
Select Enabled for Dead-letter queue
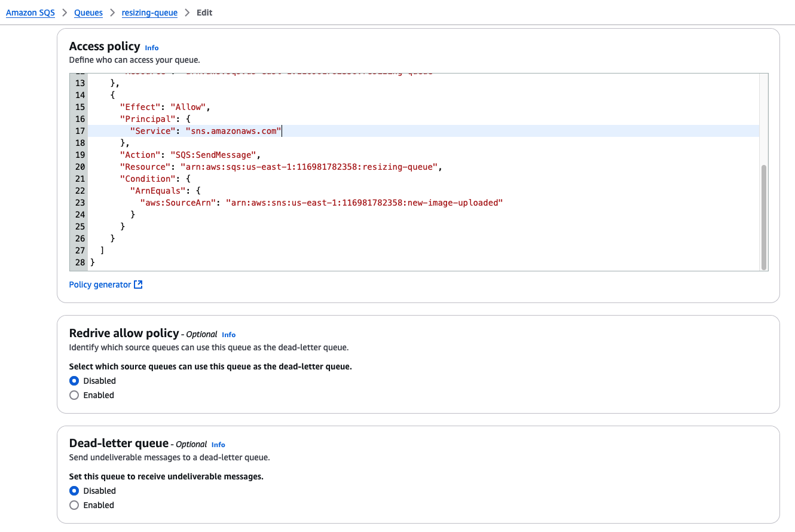click(x=74, y=505)
